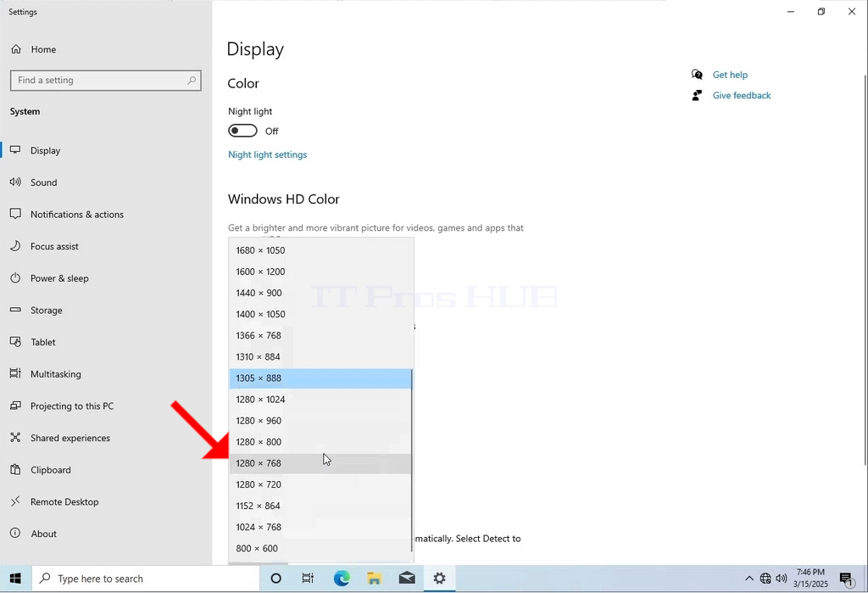Screen dimensions: 868x593
Task: Open Cortana from the taskbar
Action: pyautogui.click(x=275, y=579)
